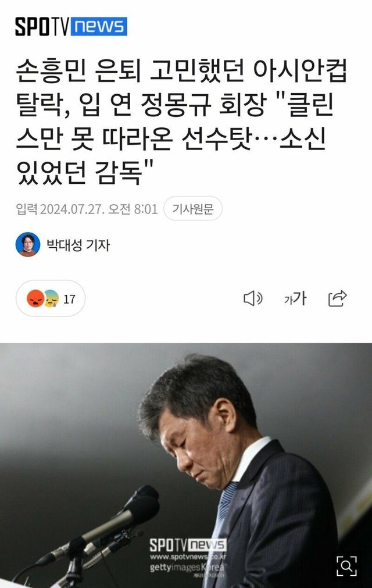This screenshot has height=588, width=372.
Task: Open the 기사원문 original article button
Action: 193,208
